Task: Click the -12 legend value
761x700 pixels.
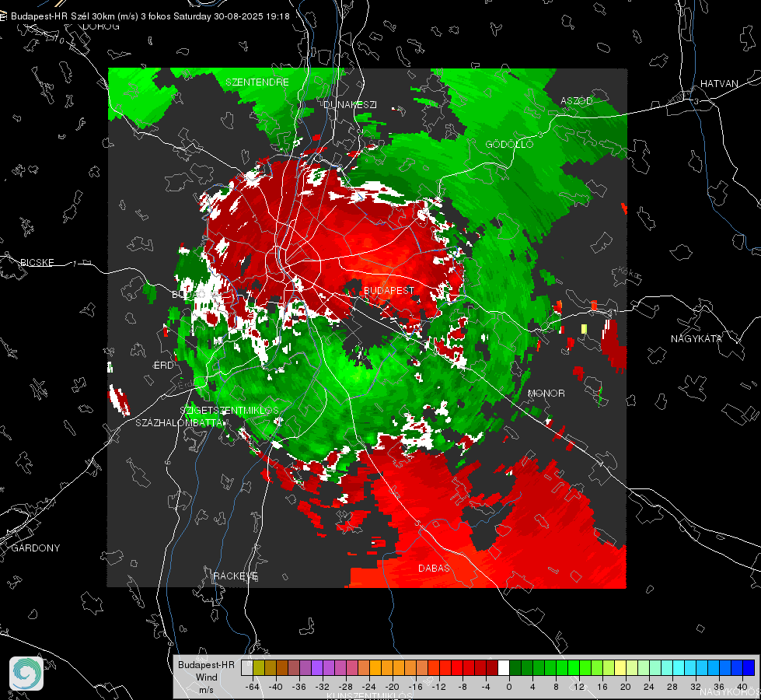Action: tap(438, 687)
